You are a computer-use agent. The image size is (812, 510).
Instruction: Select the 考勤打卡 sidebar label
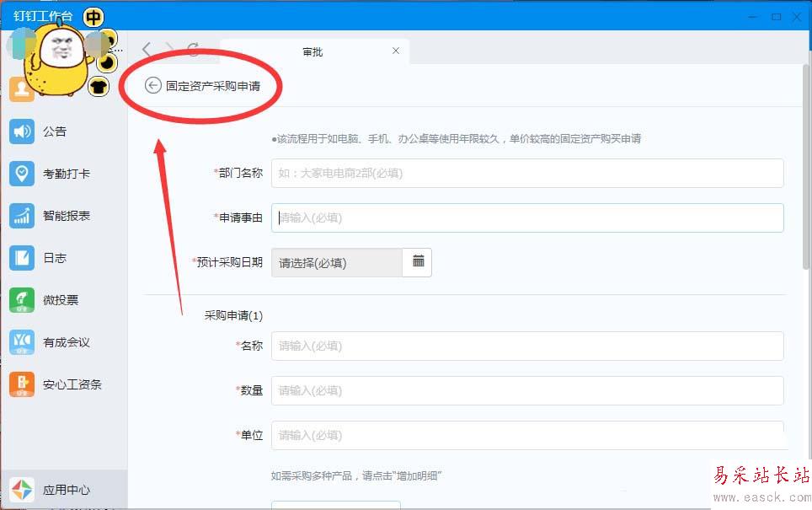click(67, 174)
